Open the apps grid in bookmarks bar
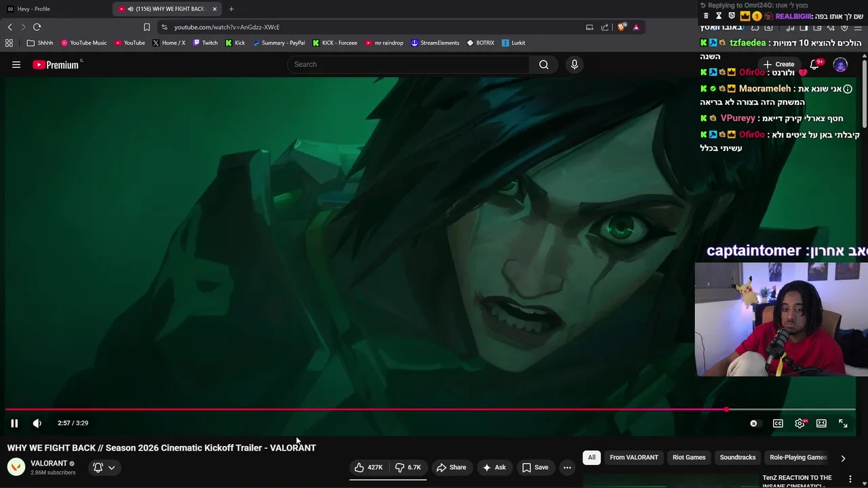Viewport: 868px width, 488px height. [9, 43]
